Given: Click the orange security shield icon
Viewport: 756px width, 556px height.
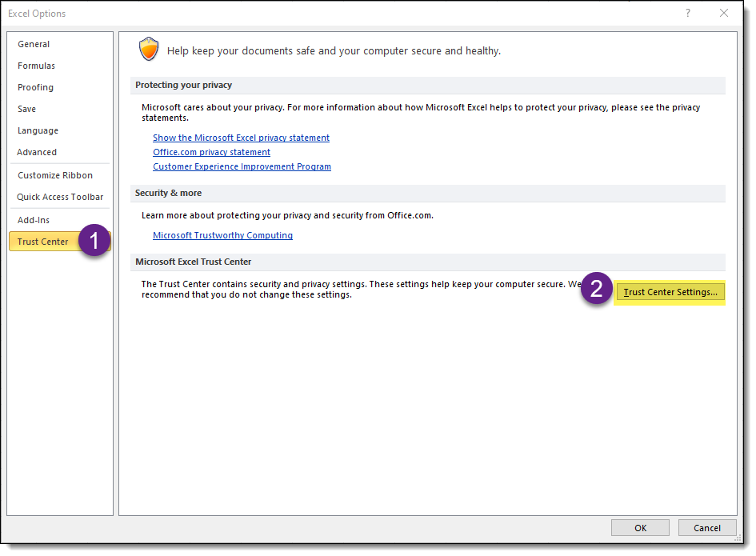Looking at the screenshot, I should pyautogui.click(x=149, y=50).
